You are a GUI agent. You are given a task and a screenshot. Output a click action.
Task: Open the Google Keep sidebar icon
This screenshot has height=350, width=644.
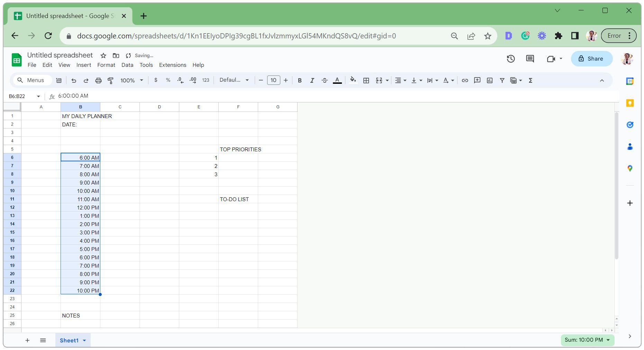630,103
